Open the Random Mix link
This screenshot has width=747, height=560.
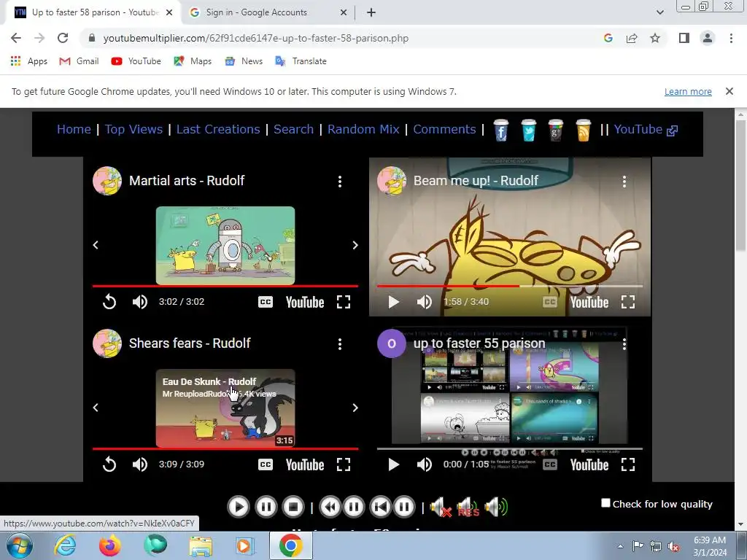(363, 129)
